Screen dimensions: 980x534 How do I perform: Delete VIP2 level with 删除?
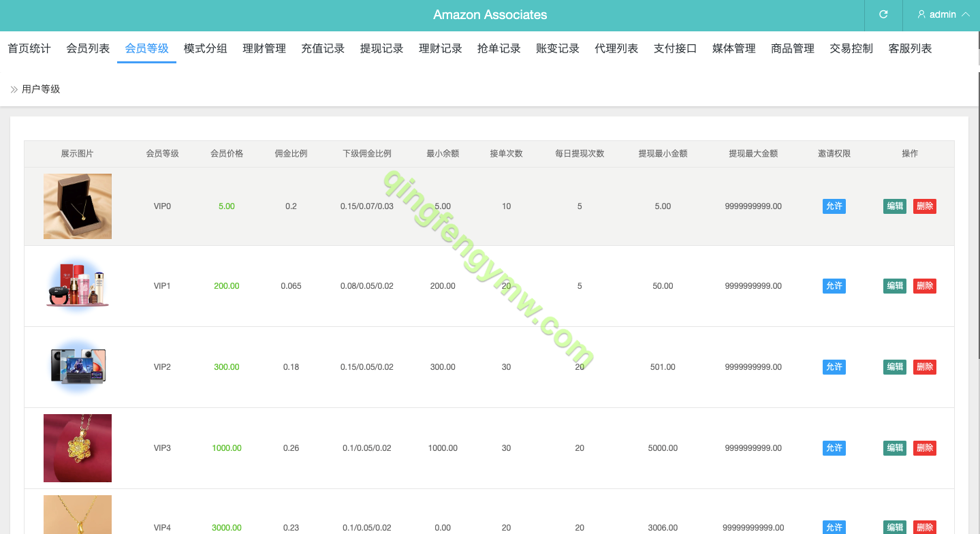point(925,367)
